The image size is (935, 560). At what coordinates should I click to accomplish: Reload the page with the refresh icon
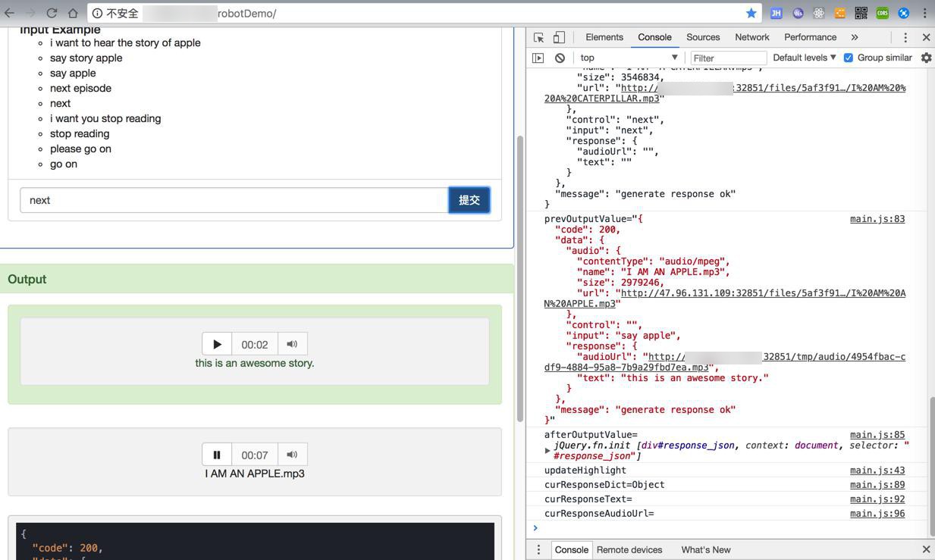52,13
